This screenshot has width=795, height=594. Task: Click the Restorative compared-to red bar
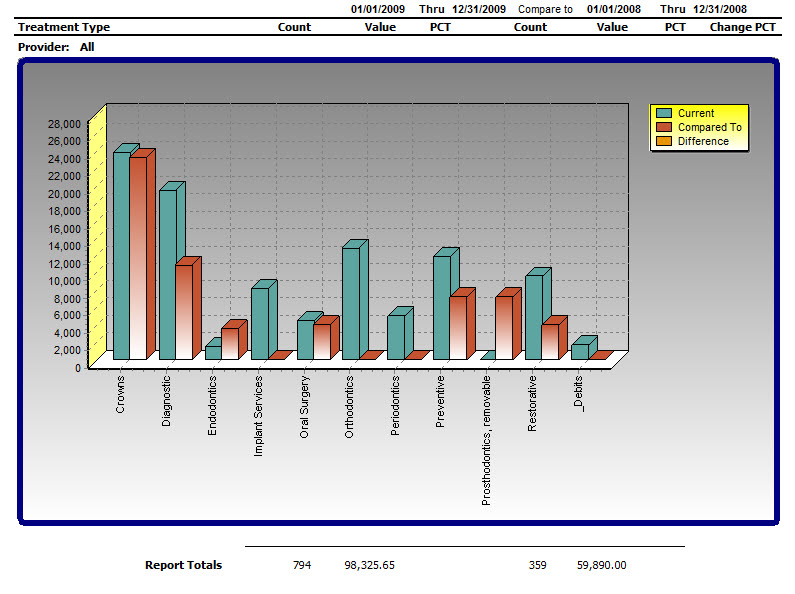pos(550,342)
